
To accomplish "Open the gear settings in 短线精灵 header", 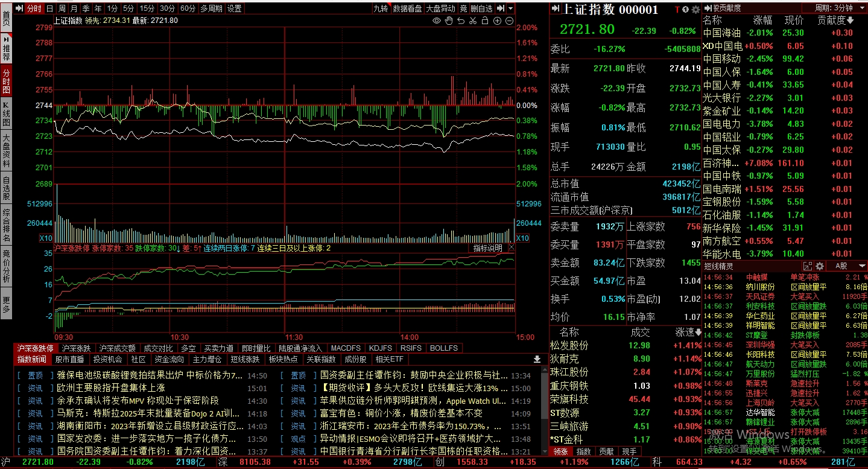I will pyautogui.click(x=819, y=266).
